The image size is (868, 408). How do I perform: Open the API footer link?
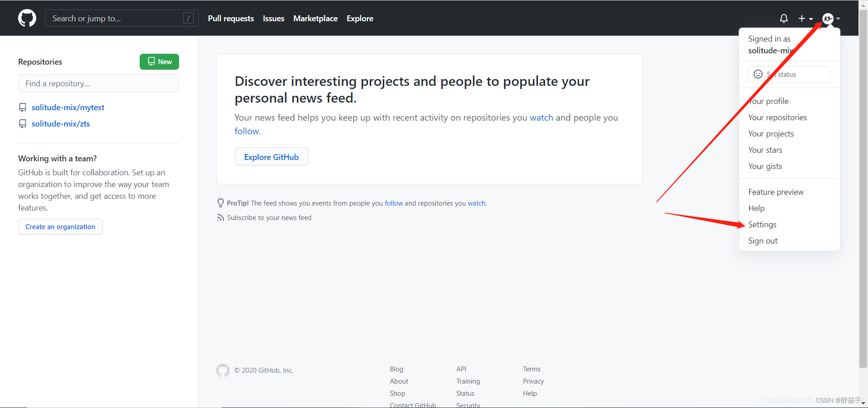click(x=461, y=369)
